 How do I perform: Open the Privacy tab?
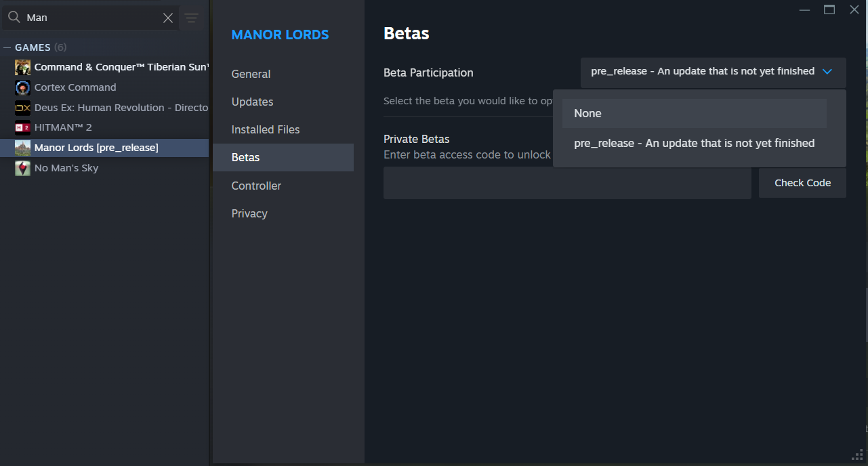point(249,213)
